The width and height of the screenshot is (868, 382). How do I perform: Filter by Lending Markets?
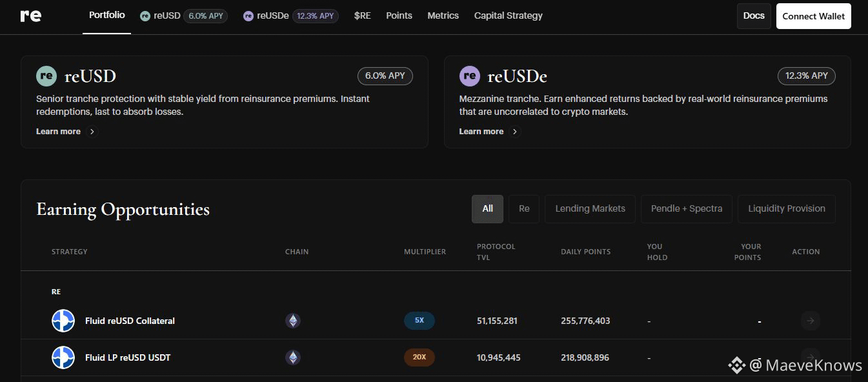(590, 209)
